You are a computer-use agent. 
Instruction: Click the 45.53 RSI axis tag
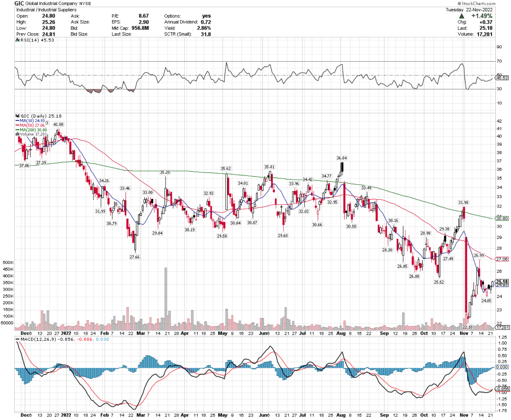502,78
